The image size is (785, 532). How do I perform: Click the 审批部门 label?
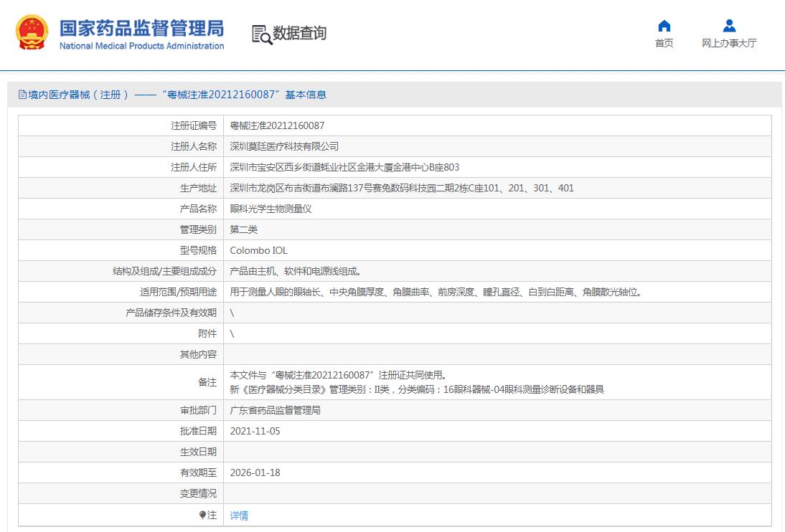pos(198,410)
